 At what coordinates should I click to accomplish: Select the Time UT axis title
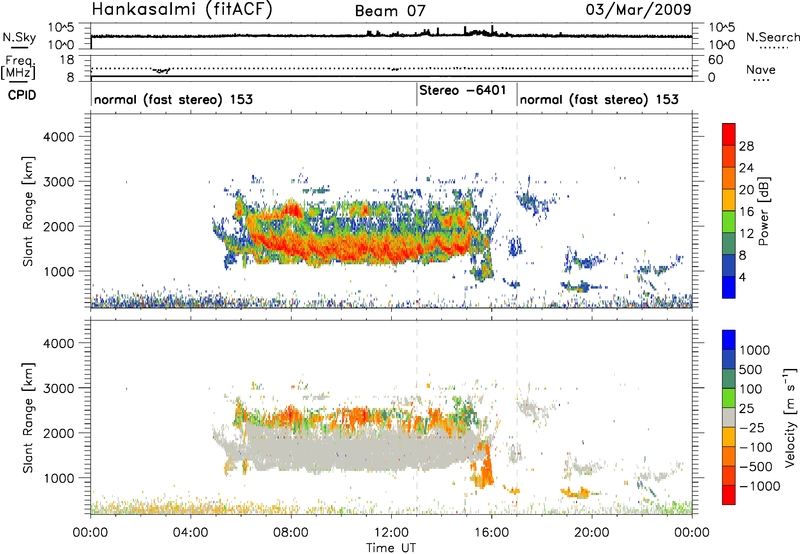click(391, 548)
